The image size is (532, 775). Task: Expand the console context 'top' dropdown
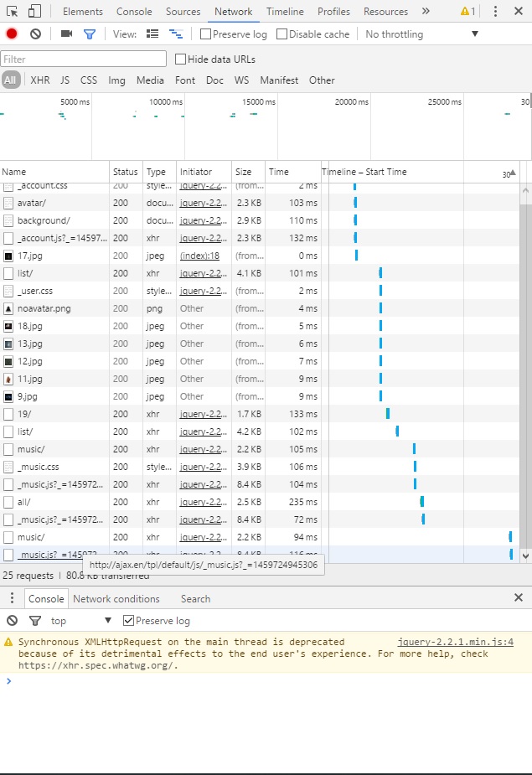(x=81, y=621)
